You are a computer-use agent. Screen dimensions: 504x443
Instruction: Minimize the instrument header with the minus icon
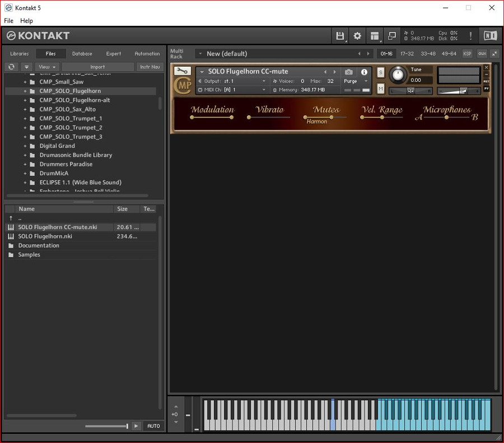(x=486, y=74)
